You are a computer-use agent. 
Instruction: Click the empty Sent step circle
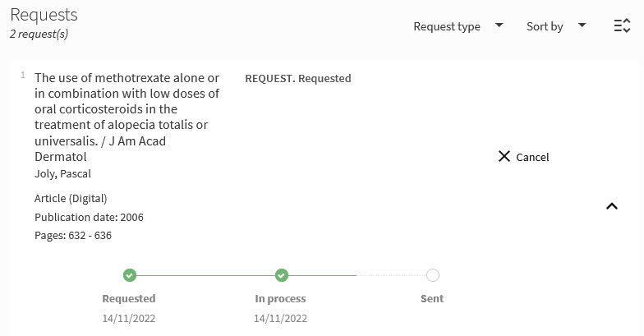click(433, 275)
